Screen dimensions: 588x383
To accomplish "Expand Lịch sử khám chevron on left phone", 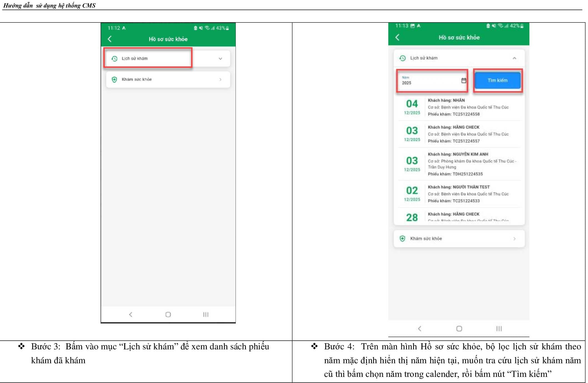I will [x=220, y=59].
